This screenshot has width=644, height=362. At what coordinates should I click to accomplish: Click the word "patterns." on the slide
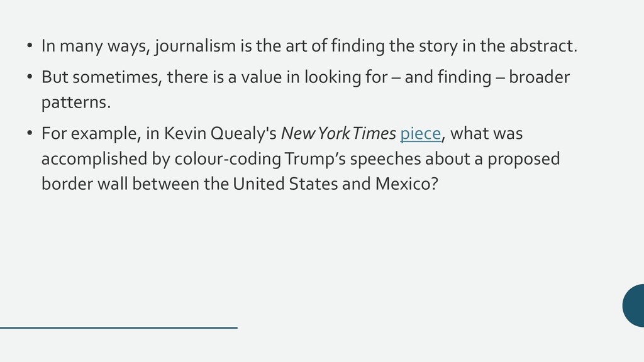click(x=76, y=102)
